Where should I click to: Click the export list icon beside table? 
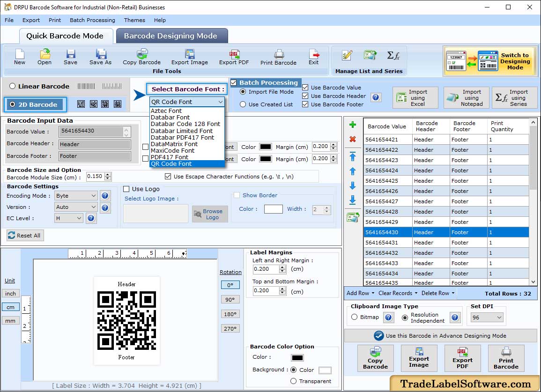pyautogui.click(x=353, y=217)
